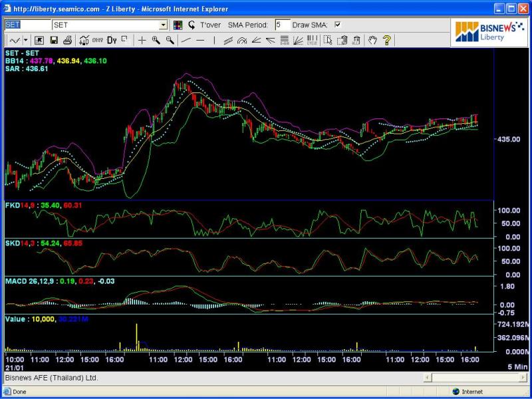
Task: Select the trend line drawing tool
Action: click(x=186, y=41)
